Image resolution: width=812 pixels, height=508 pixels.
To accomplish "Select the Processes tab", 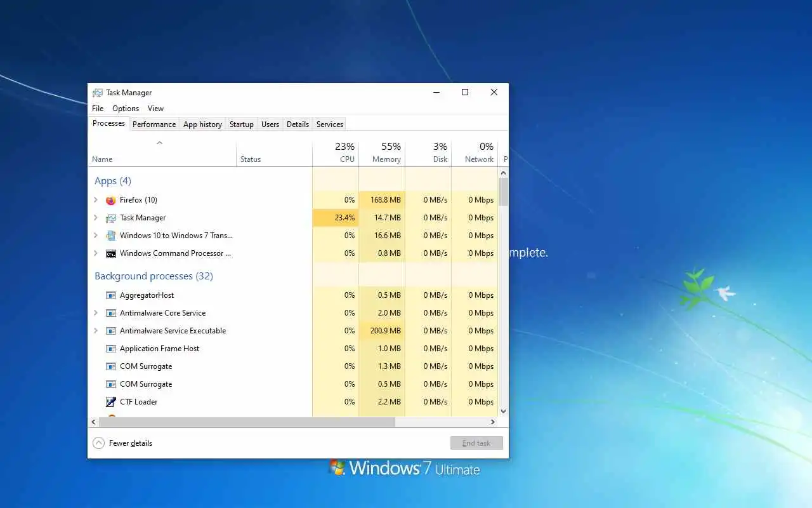I will pyautogui.click(x=108, y=123).
